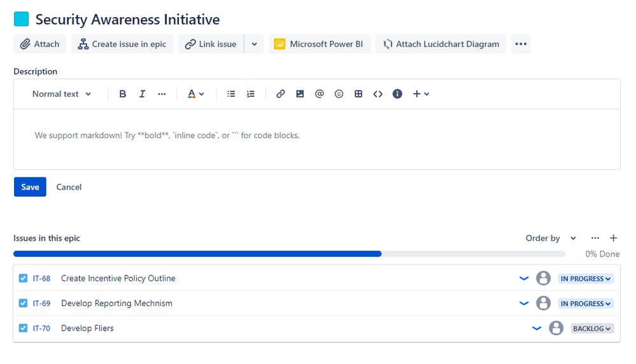The height and width of the screenshot is (364, 636).
Task: Click the epic progress bar
Action: tap(289, 254)
